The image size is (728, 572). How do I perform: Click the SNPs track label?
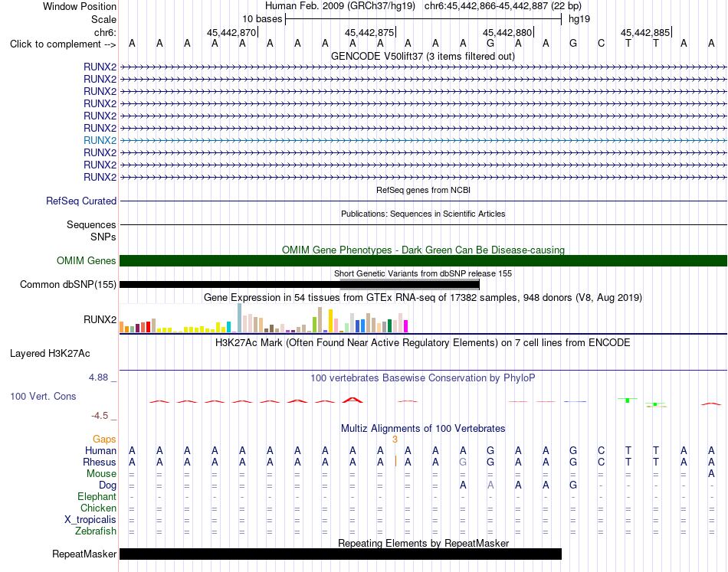(103, 237)
